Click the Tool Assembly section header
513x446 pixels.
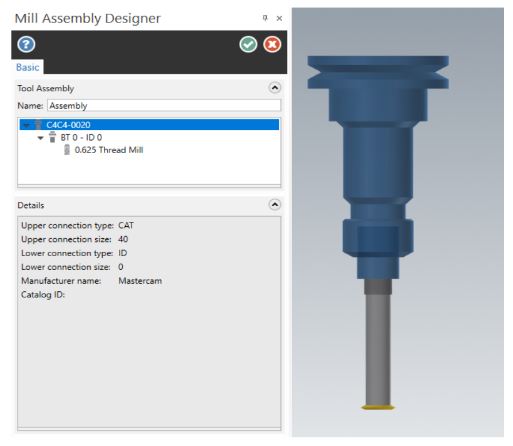point(46,88)
